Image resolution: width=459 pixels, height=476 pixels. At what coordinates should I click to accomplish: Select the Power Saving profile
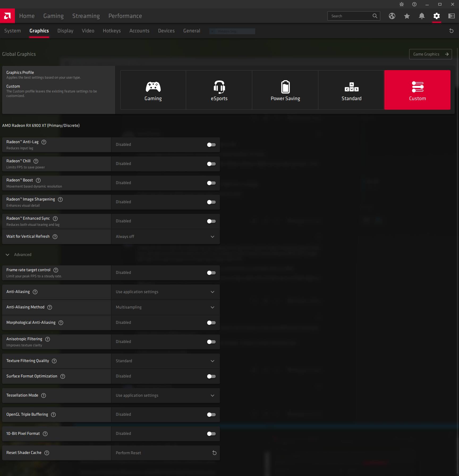coord(285,90)
